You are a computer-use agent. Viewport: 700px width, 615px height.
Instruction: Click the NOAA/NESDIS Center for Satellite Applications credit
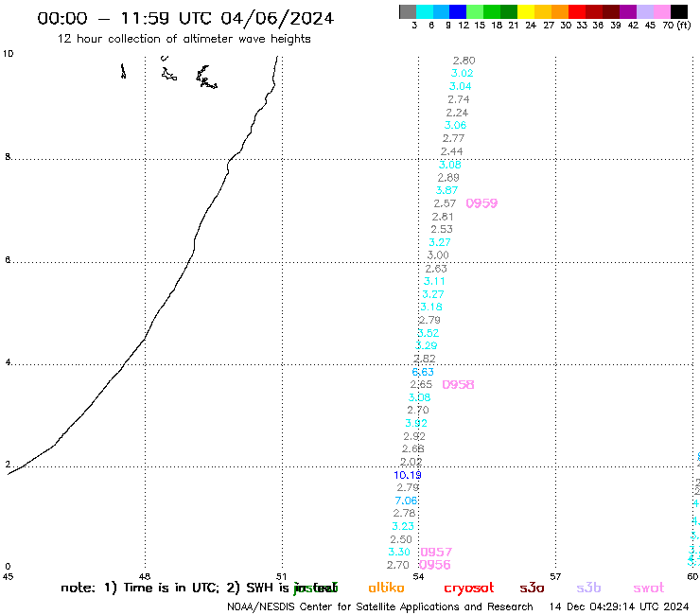pyautogui.click(x=380, y=607)
